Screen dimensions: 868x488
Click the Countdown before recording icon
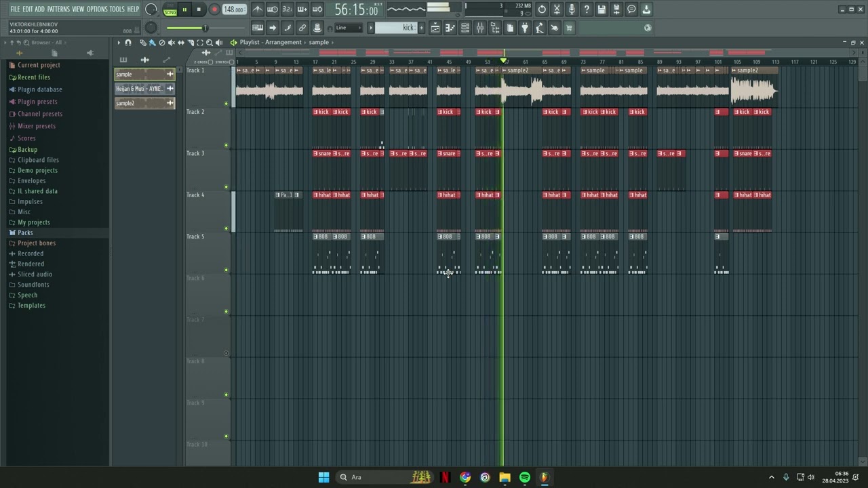coord(287,9)
